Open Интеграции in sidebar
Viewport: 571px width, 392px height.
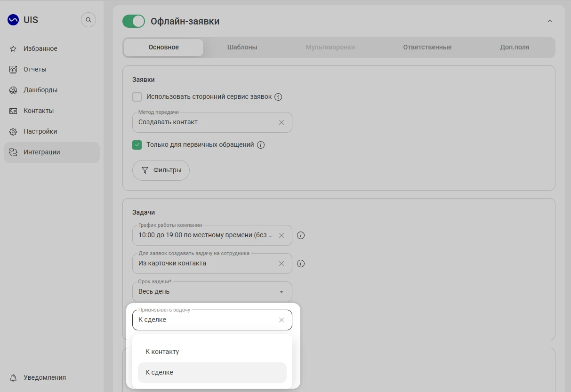[x=52, y=152]
